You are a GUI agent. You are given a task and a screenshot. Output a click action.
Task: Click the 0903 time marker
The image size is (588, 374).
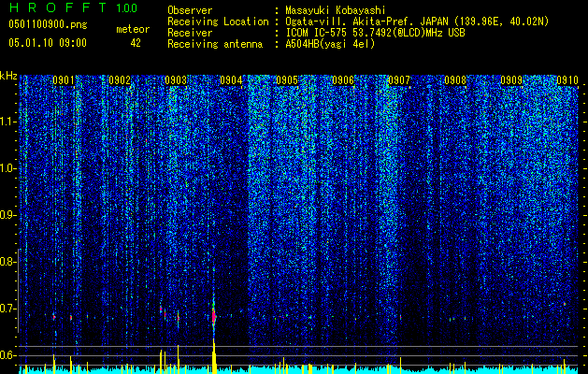click(176, 80)
